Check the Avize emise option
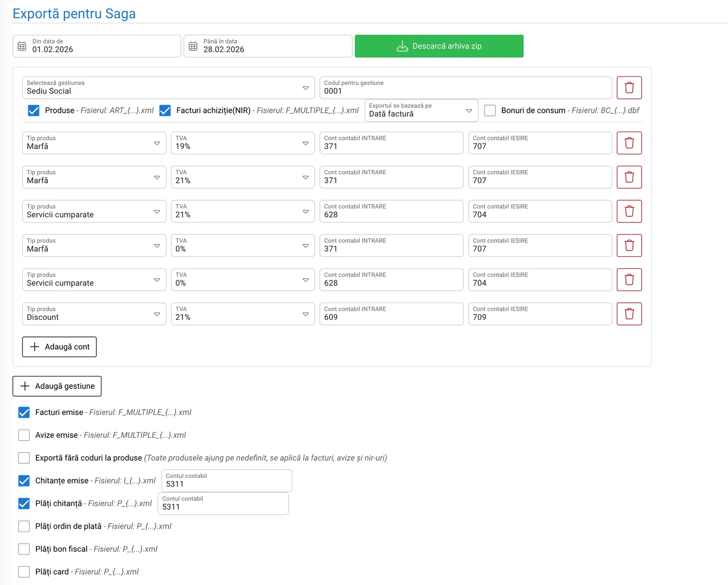The height and width of the screenshot is (585, 728). [24, 435]
